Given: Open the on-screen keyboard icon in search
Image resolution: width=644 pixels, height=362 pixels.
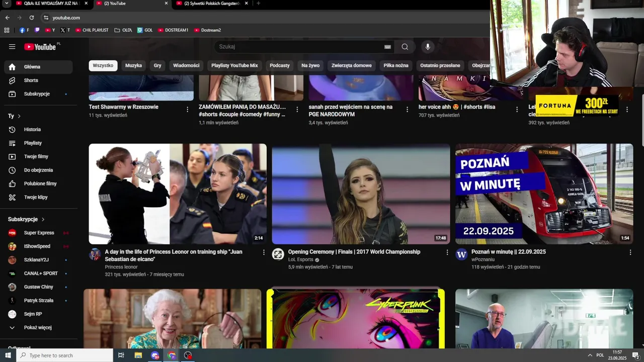Looking at the screenshot, I should tap(387, 47).
